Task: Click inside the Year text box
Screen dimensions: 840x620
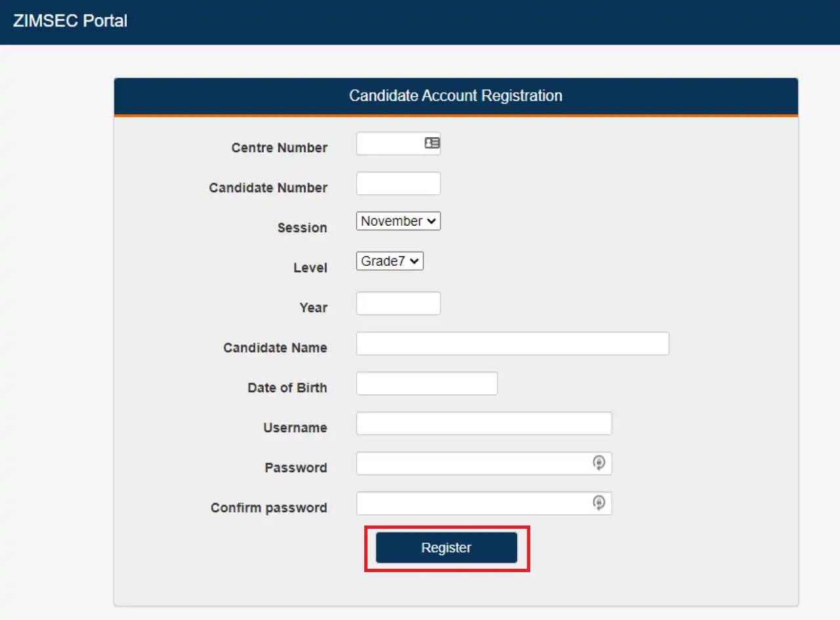Action: click(398, 304)
